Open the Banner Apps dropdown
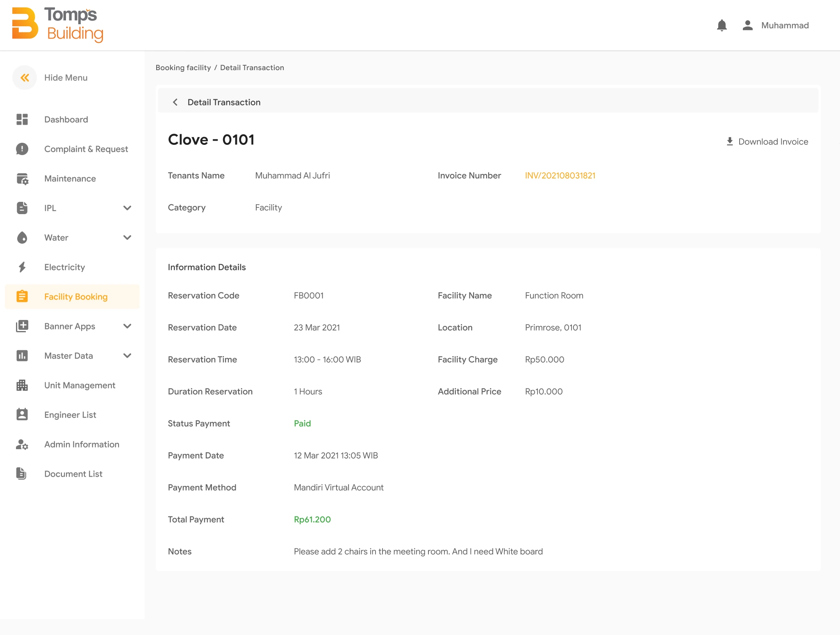Viewport: 840px width, 635px height. point(127,326)
